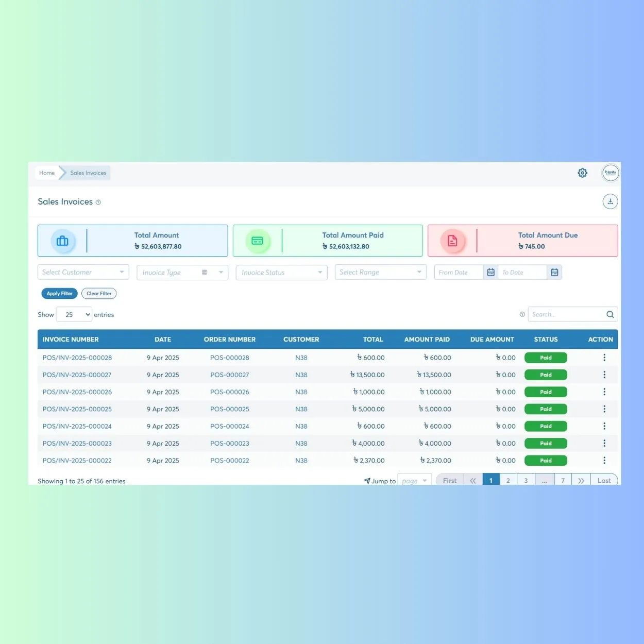The height and width of the screenshot is (644, 644).
Task: Click the Sales Invoices breadcrumb
Action: (88, 173)
